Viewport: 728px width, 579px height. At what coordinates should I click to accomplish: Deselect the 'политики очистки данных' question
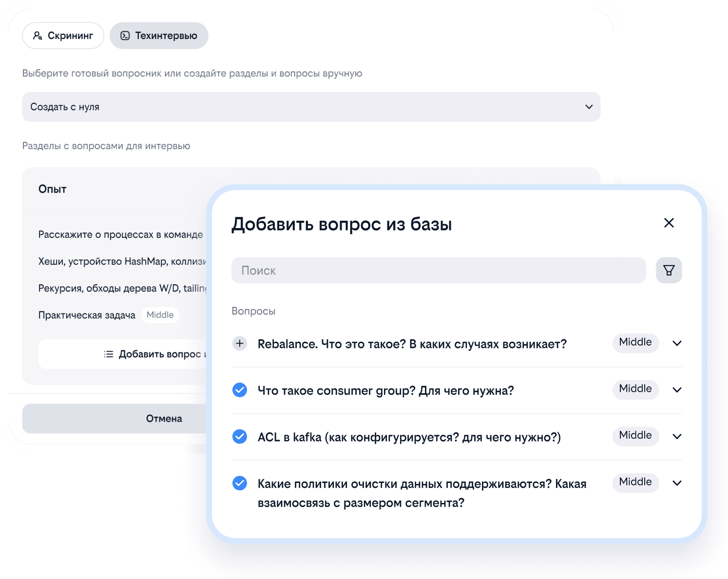239,483
